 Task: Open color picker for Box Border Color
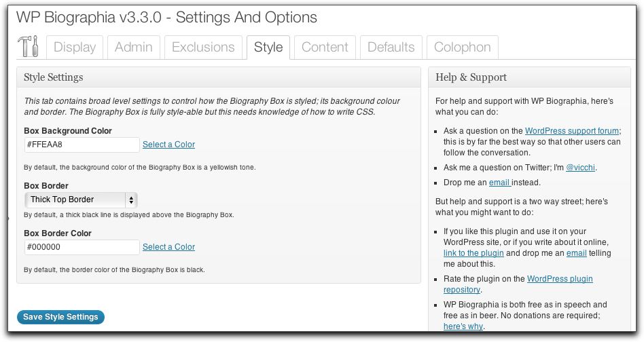pyautogui.click(x=168, y=247)
